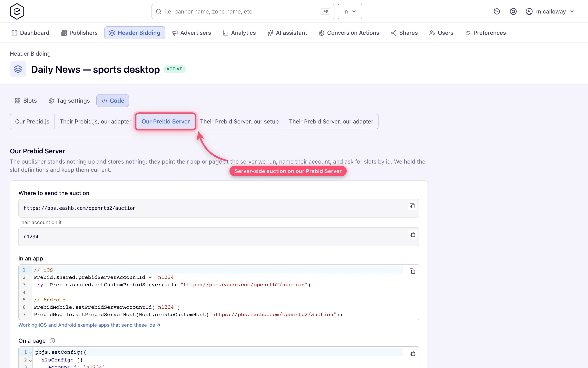Select the Code tab

coord(113,101)
